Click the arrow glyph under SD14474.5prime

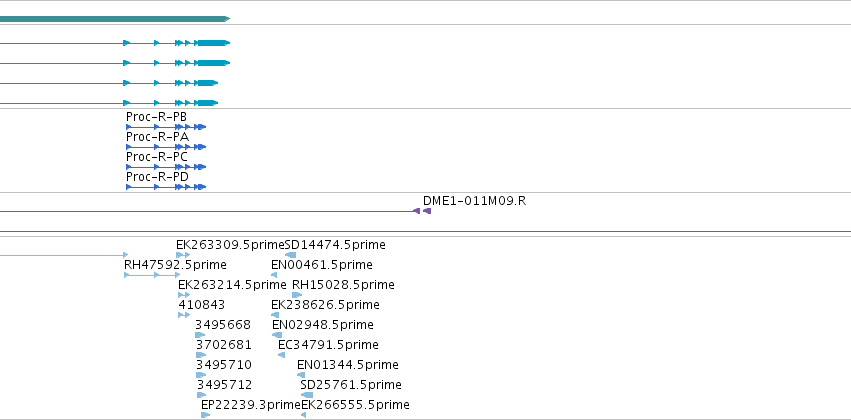pos(290,255)
